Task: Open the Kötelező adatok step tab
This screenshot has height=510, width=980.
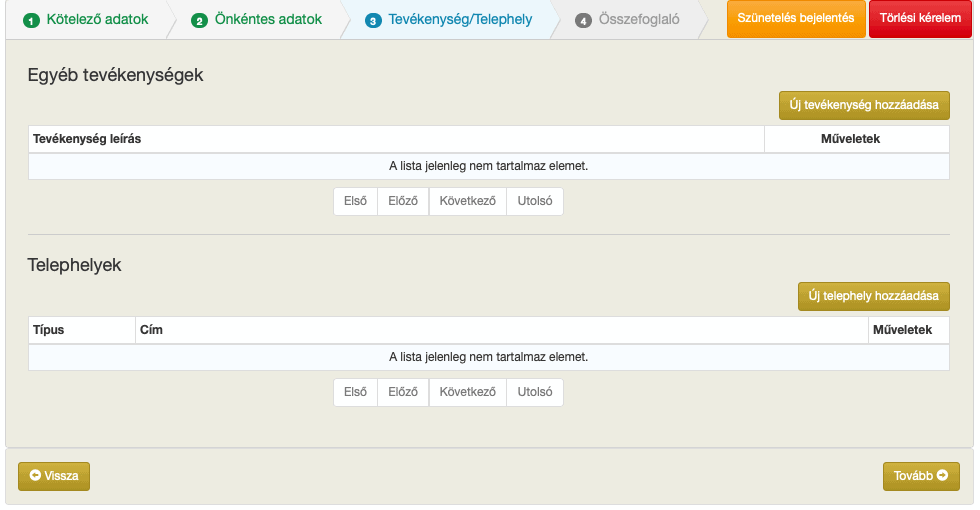Action: pyautogui.click(x=86, y=19)
